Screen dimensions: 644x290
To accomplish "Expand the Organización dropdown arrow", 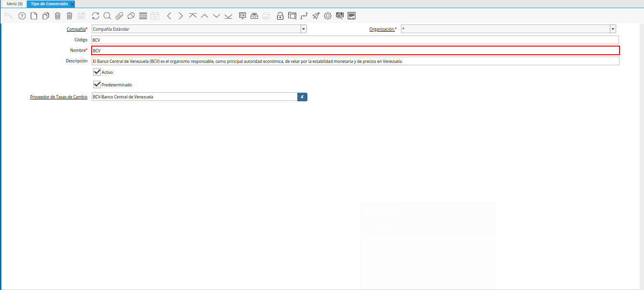I will [613, 29].
